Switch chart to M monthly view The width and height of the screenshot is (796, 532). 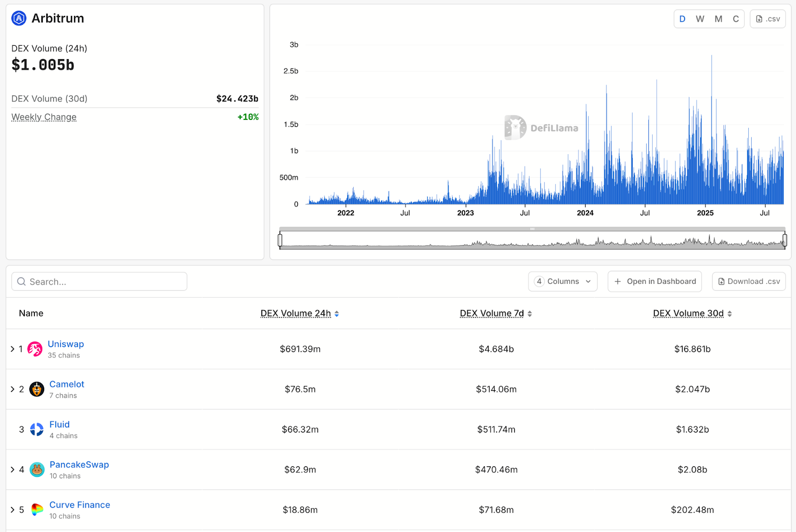coord(718,18)
